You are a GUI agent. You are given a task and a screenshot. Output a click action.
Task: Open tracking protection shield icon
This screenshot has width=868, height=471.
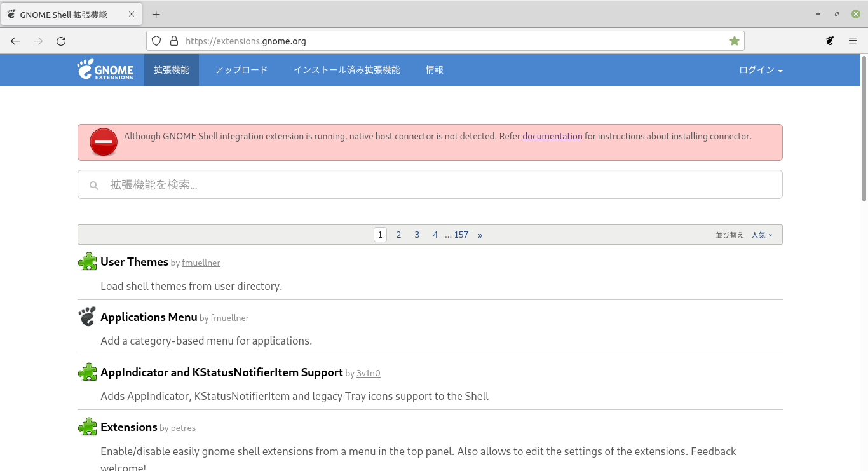(156, 41)
